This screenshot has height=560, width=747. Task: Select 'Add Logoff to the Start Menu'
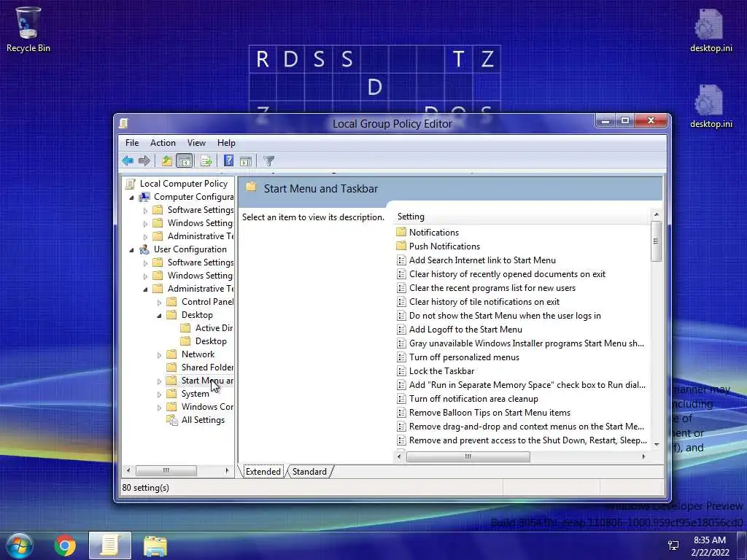[465, 329]
